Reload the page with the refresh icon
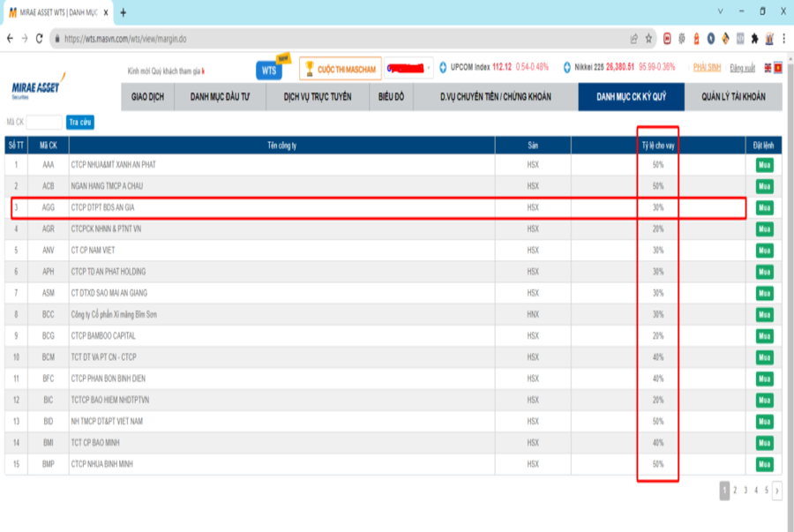Image resolution: width=794 pixels, height=532 pixels. pos(41,39)
